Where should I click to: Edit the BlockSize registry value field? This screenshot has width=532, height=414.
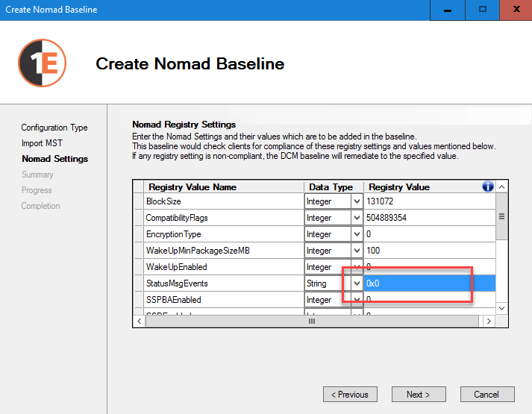(429, 201)
